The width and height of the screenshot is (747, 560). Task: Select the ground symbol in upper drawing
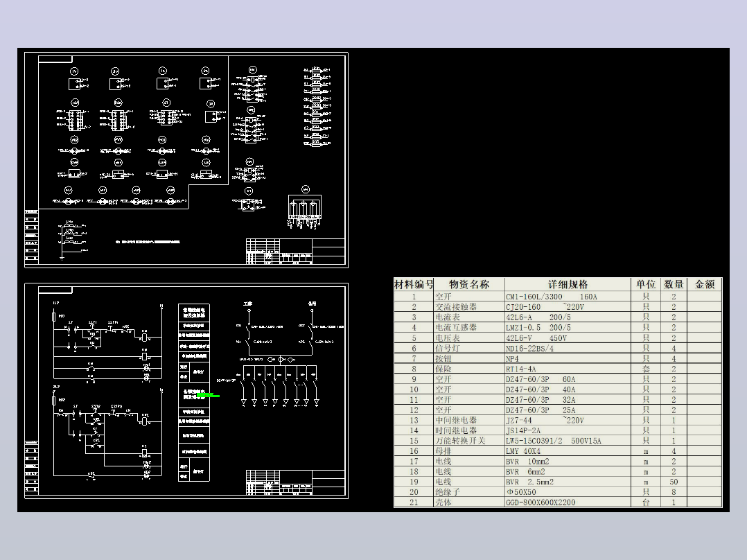(62, 258)
